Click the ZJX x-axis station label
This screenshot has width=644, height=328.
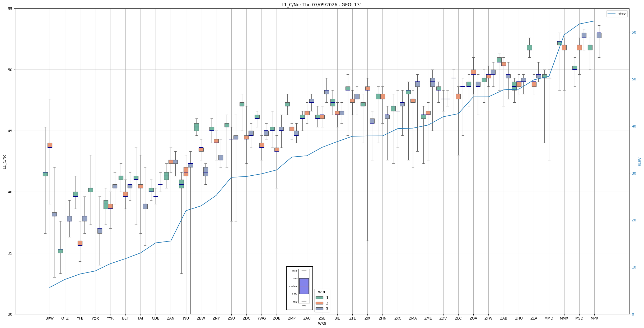click(367, 318)
